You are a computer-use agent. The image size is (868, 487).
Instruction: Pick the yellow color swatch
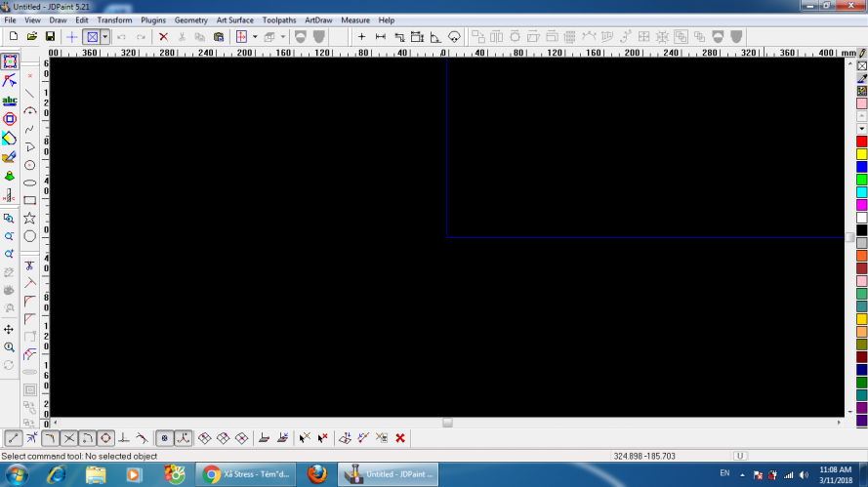(x=861, y=154)
